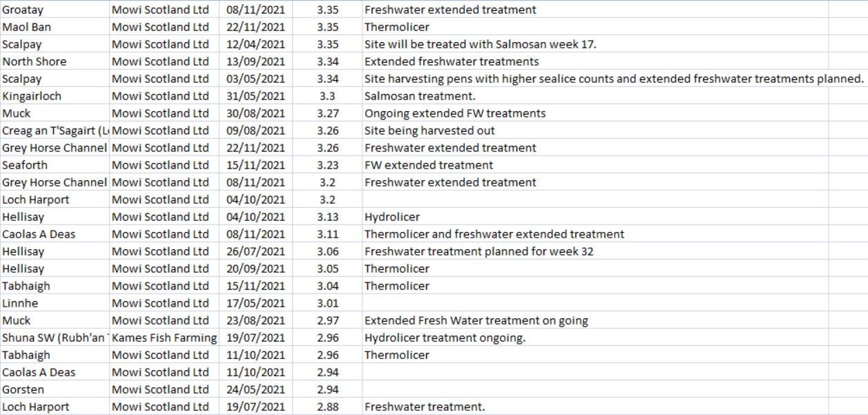Click the Creag an T'Sagairt site cell
This screenshot has width=868, height=415.
55,131
